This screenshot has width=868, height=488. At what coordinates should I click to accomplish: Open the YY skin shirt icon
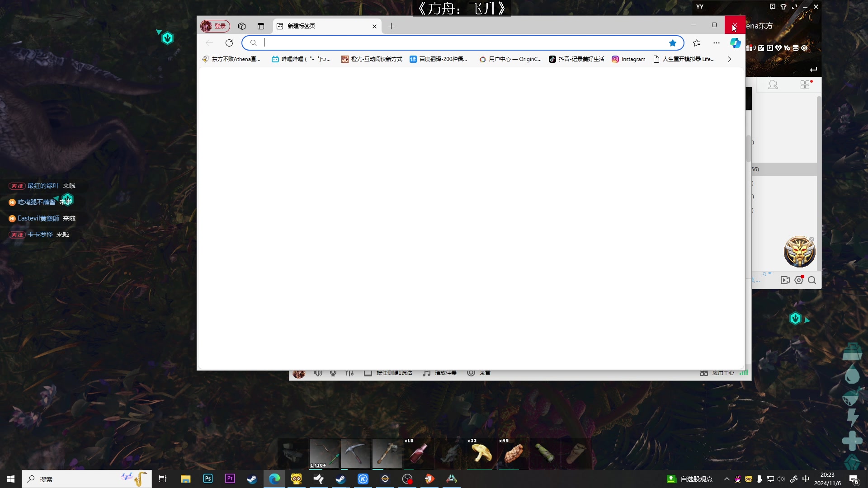coord(783,7)
